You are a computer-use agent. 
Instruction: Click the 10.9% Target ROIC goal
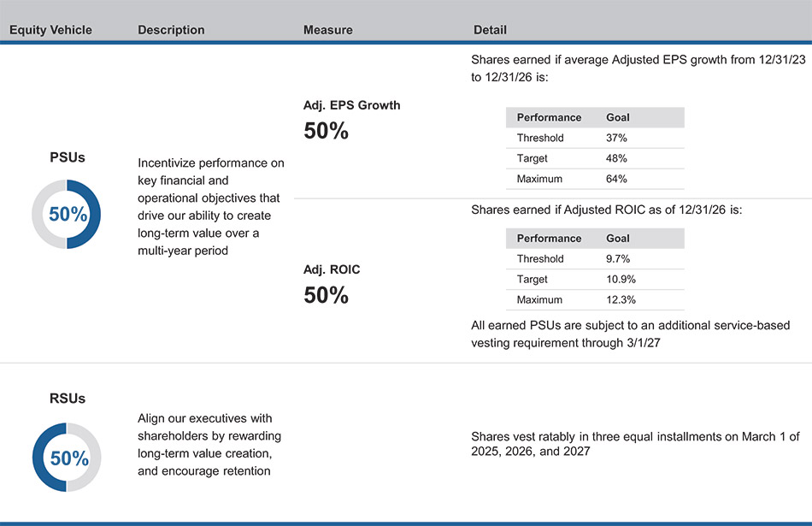(x=621, y=280)
